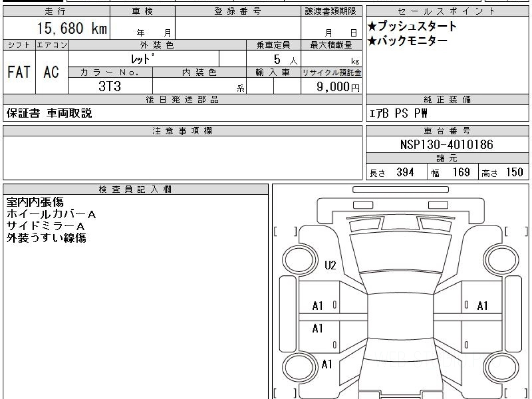This screenshot has height=399, width=532.
Task: Click the inspector note ホイールカバーA
Action: pyautogui.click(x=51, y=215)
